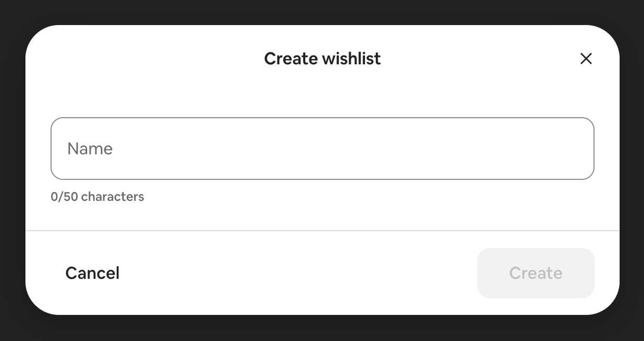Click the divider line above footer buttons
The height and width of the screenshot is (341, 644).
pos(322,230)
